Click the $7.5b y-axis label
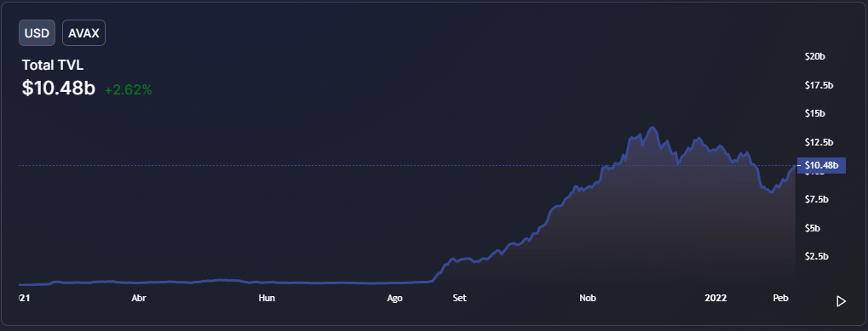Screen dimensions: 868x331 (x=817, y=199)
